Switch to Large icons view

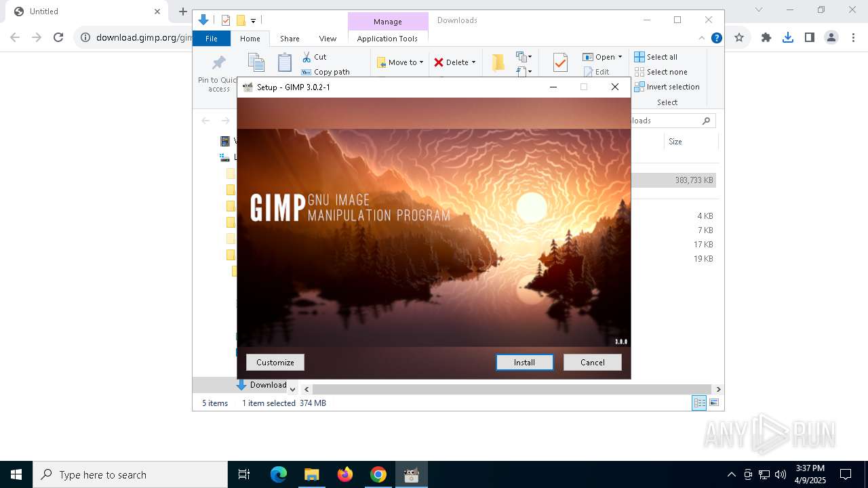(714, 403)
